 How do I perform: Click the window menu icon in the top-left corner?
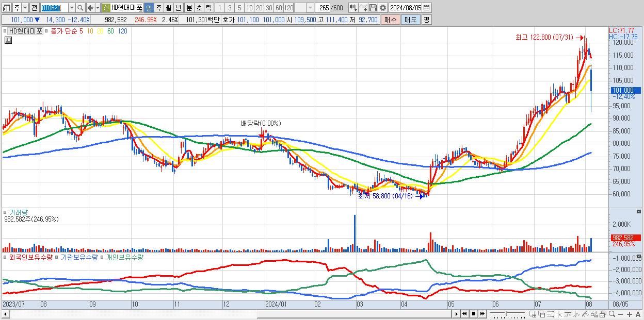click(7, 8)
